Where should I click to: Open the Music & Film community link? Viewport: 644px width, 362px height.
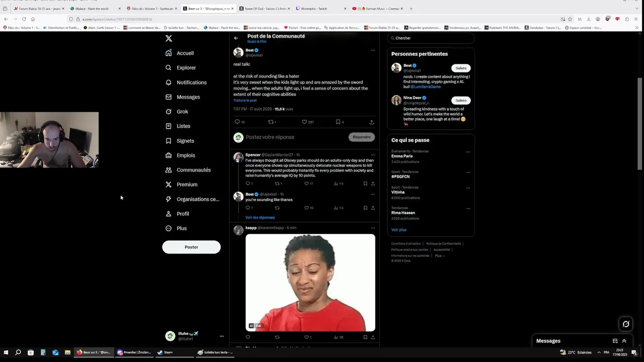point(257,42)
